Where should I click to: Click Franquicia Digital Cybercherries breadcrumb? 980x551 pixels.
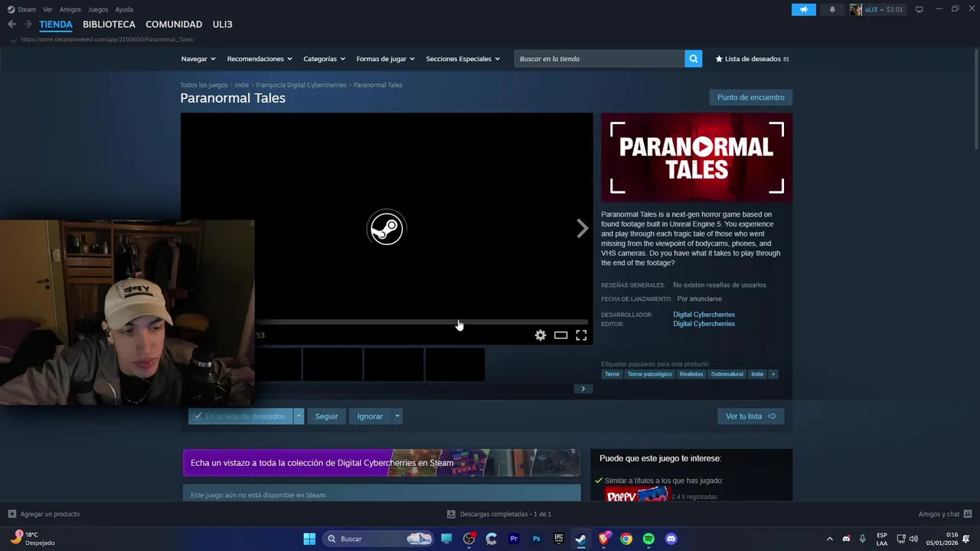[301, 85]
